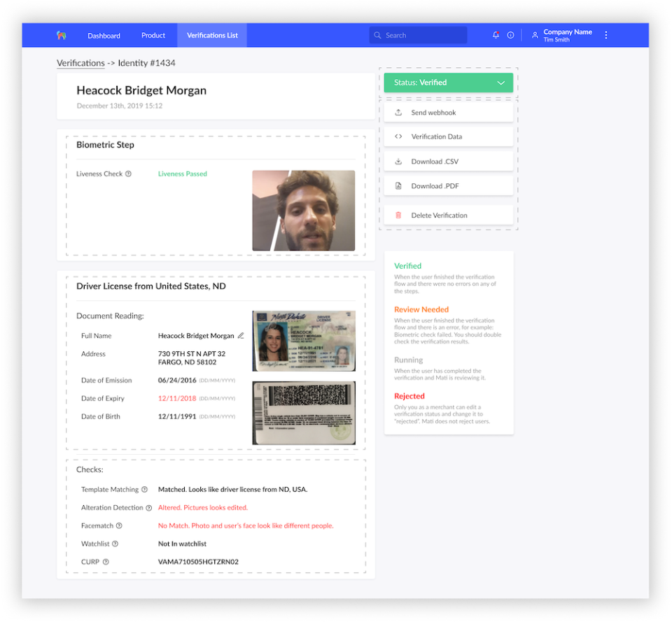Click help icon next to Facematch
The width and height of the screenshot is (672, 622).
(x=119, y=525)
